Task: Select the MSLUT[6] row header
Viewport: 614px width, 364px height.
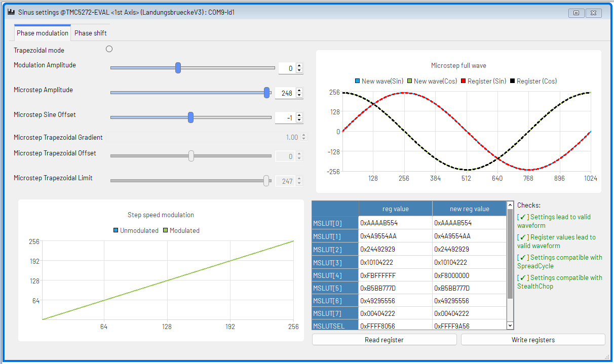Action: coord(335,301)
